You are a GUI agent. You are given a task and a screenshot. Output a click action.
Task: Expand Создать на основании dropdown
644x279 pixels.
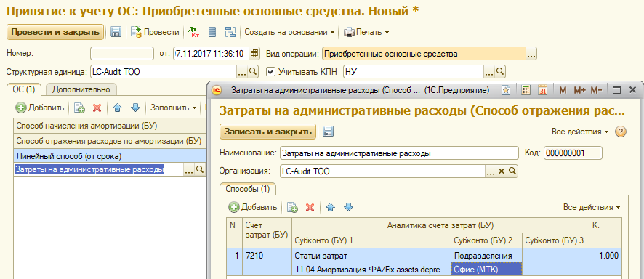pos(289,32)
